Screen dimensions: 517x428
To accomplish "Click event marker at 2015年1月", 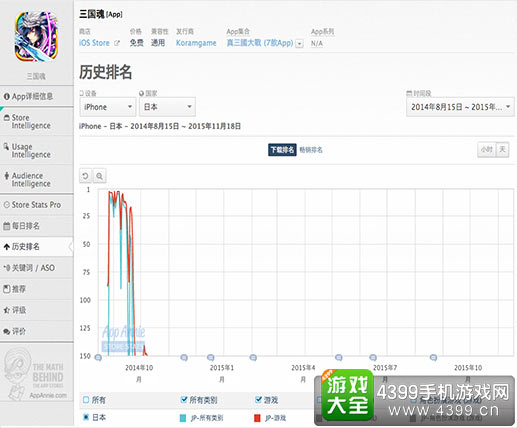I will pos(210,358).
